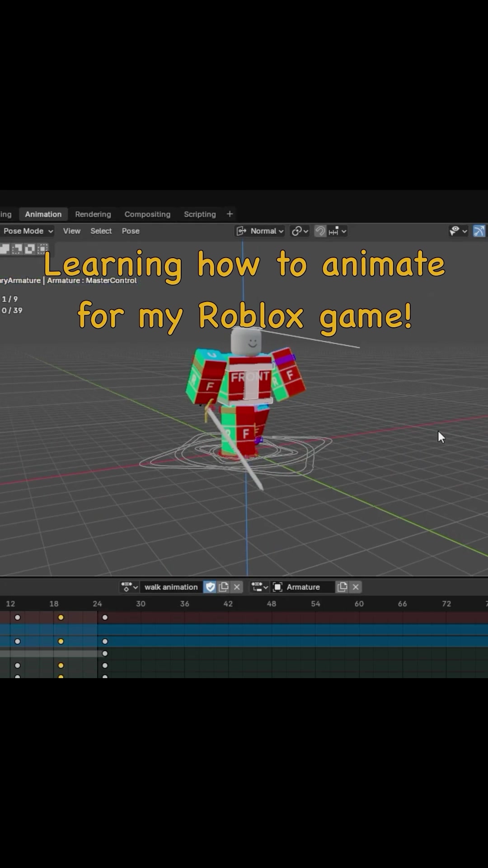Choose the Invert selection mode icon
This screenshot has height=868, width=488.
coord(30,249)
